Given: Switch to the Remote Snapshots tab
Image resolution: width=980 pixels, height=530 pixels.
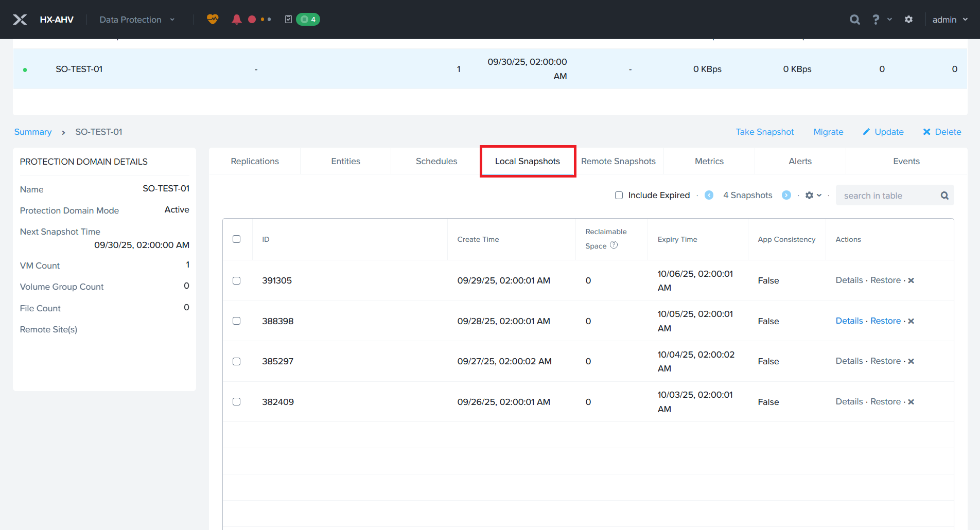Looking at the screenshot, I should [x=618, y=162].
